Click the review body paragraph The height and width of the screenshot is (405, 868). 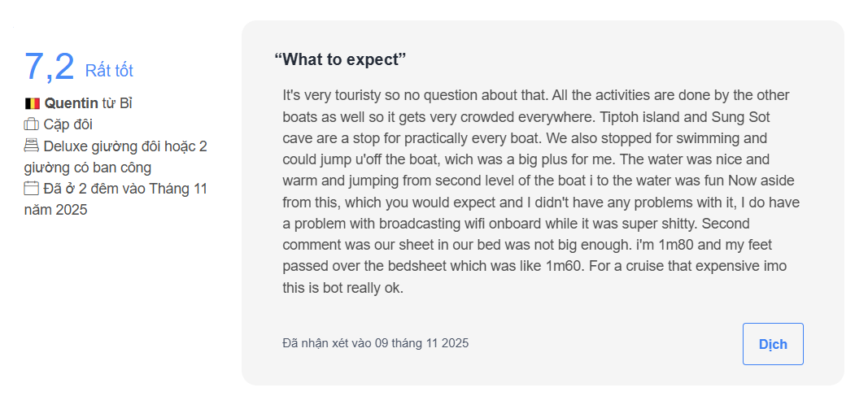click(x=541, y=191)
